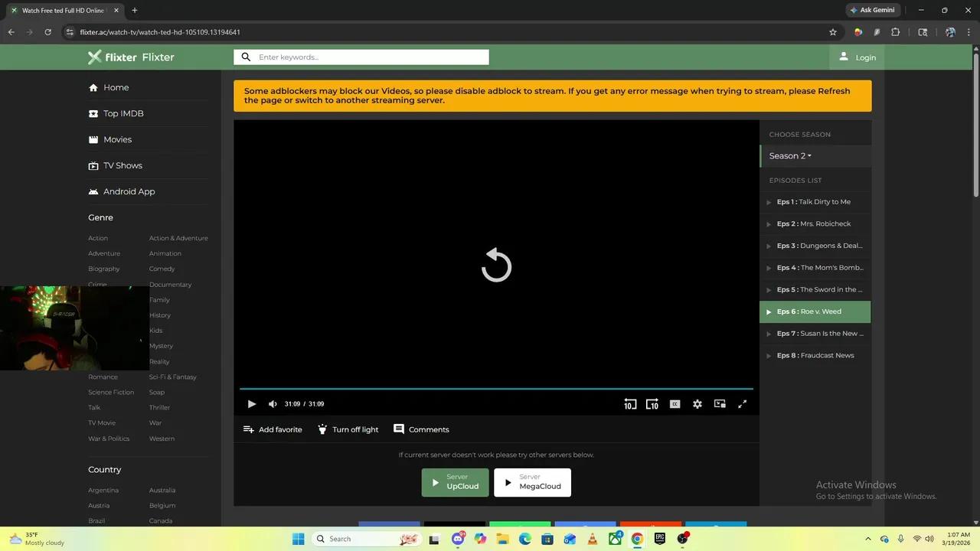
Task: Navigate to Top IMDB section
Action: (123, 113)
